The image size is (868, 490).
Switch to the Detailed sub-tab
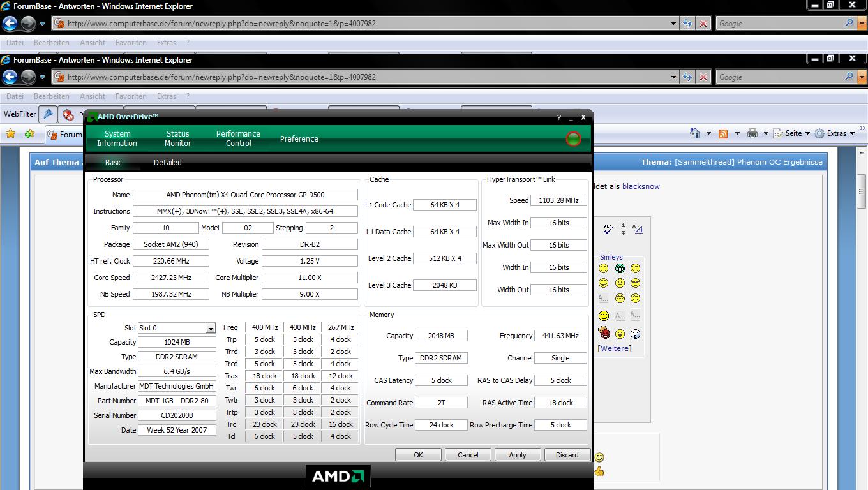pos(168,163)
